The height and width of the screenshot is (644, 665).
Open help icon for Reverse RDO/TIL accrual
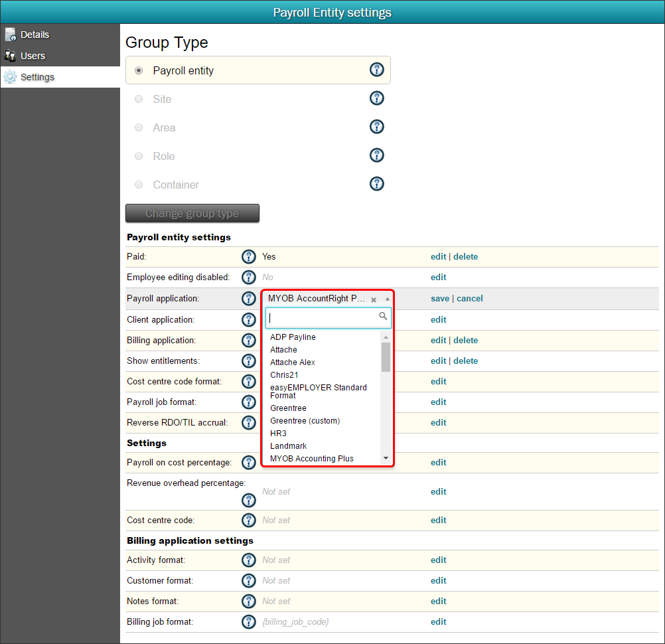(248, 422)
